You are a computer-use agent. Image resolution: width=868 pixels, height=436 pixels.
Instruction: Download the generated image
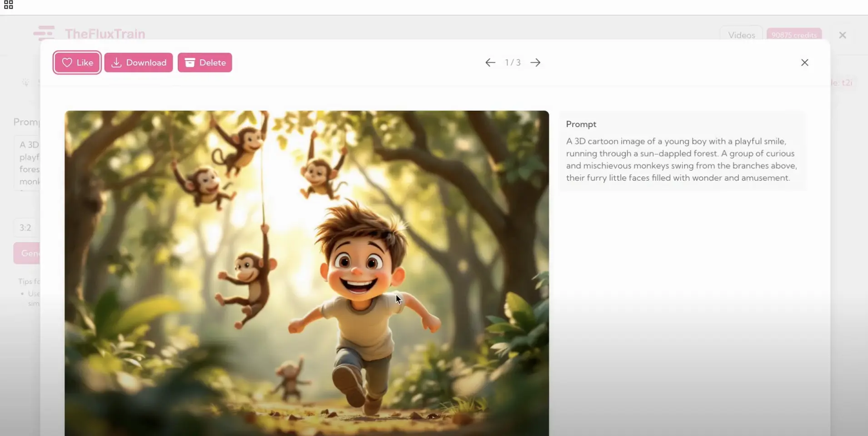click(x=139, y=63)
